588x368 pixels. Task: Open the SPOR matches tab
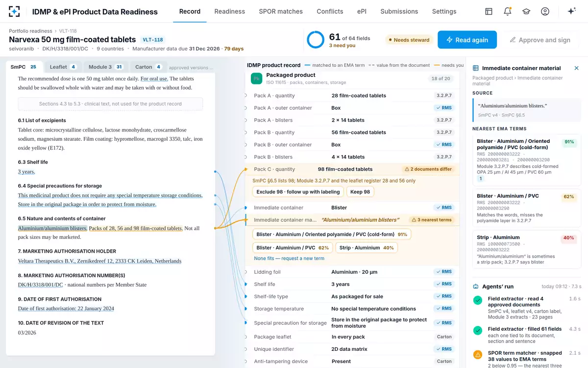pyautogui.click(x=281, y=11)
